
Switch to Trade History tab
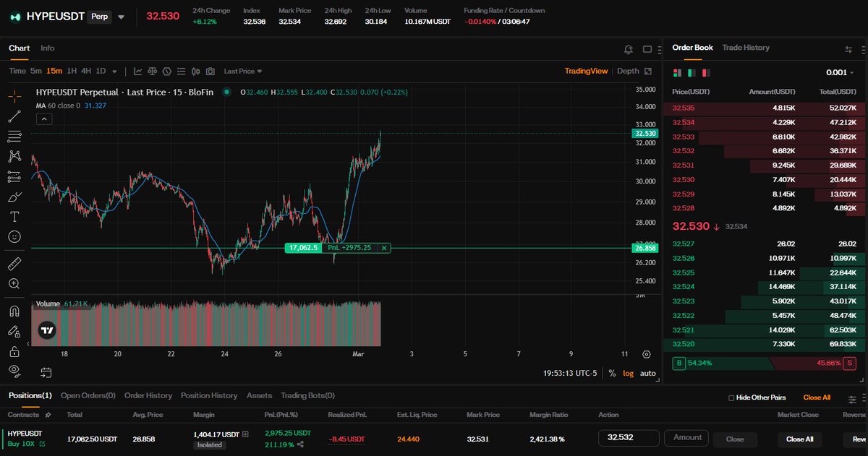(746, 48)
